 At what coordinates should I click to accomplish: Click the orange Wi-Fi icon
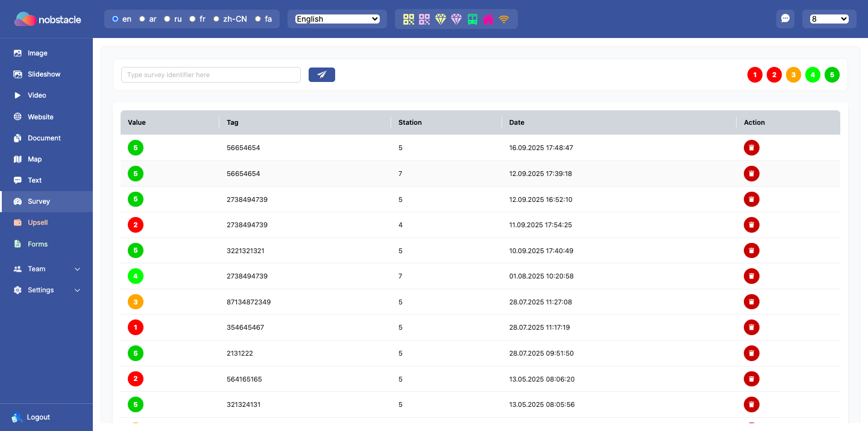504,19
